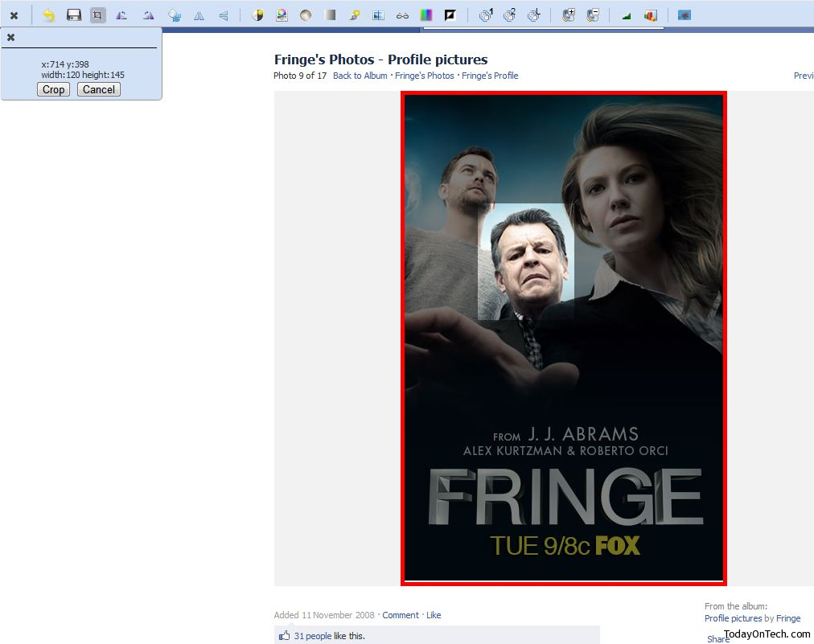Click the zoom out minus icon
Viewport: 814px width, 644px height.
tap(592, 15)
